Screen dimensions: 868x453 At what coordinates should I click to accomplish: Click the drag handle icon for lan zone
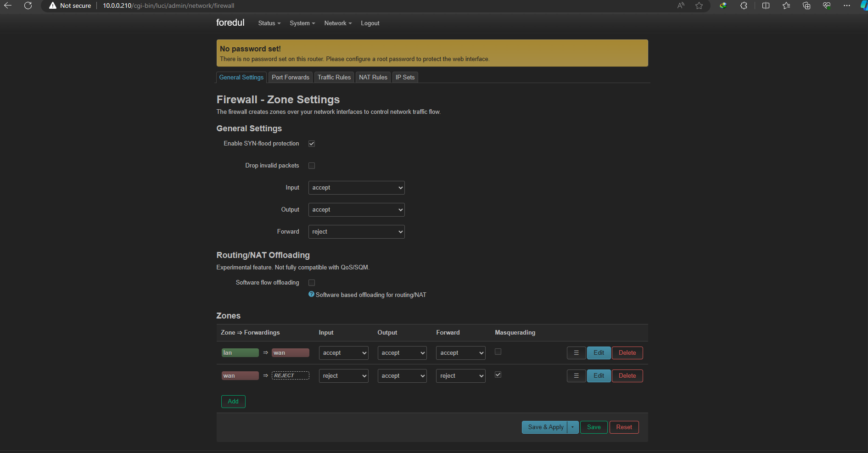pyautogui.click(x=576, y=353)
